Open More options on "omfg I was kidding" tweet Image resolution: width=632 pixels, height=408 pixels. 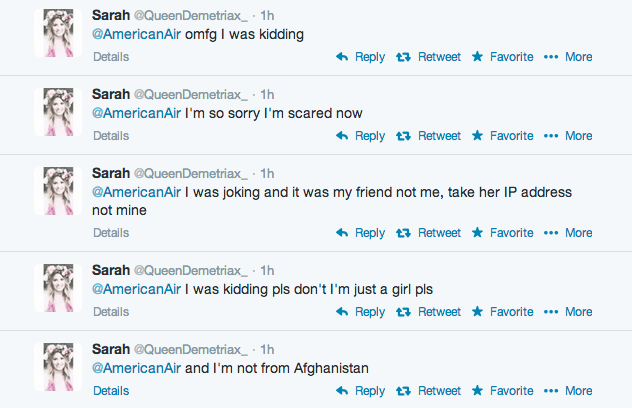click(568, 57)
